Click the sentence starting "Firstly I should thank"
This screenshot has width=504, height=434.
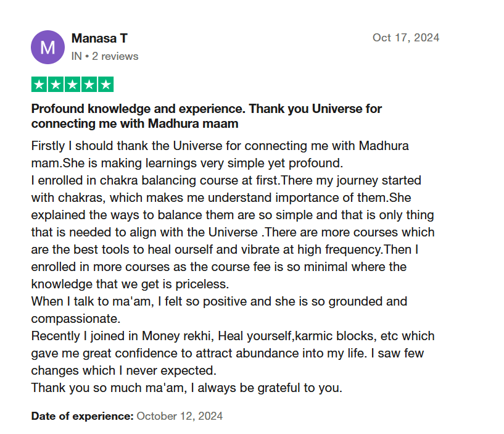pos(220,146)
